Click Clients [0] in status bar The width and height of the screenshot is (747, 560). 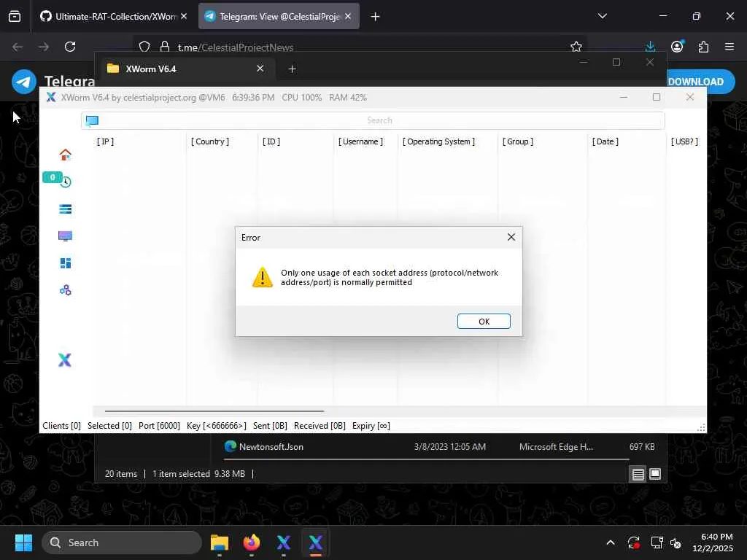pyautogui.click(x=61, y=426)
